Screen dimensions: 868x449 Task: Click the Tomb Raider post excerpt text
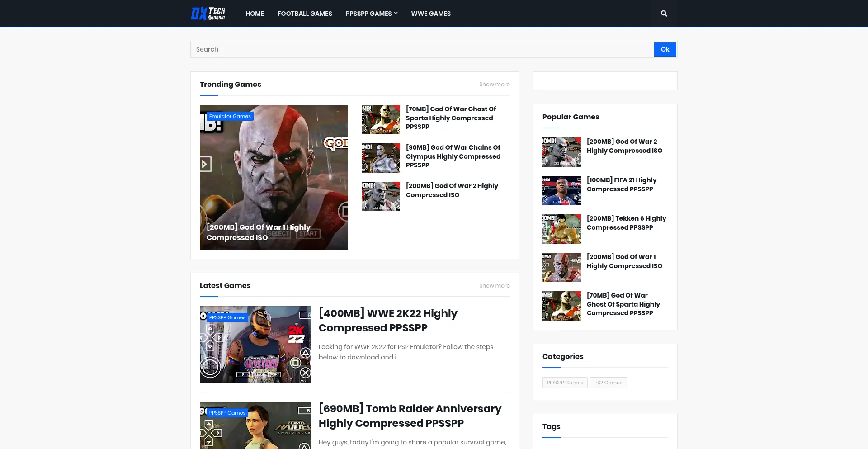(412, 442)
